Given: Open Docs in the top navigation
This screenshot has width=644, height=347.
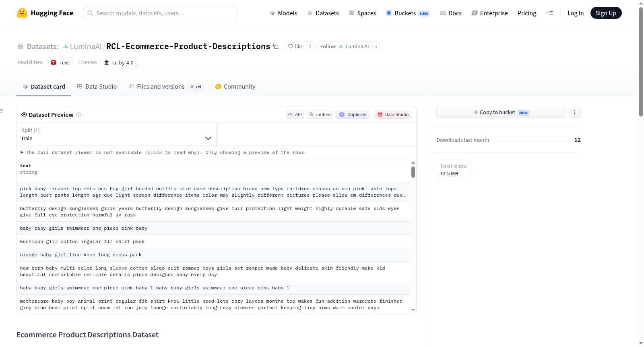Looking at the screenshot, I should [x=450, y=13].
